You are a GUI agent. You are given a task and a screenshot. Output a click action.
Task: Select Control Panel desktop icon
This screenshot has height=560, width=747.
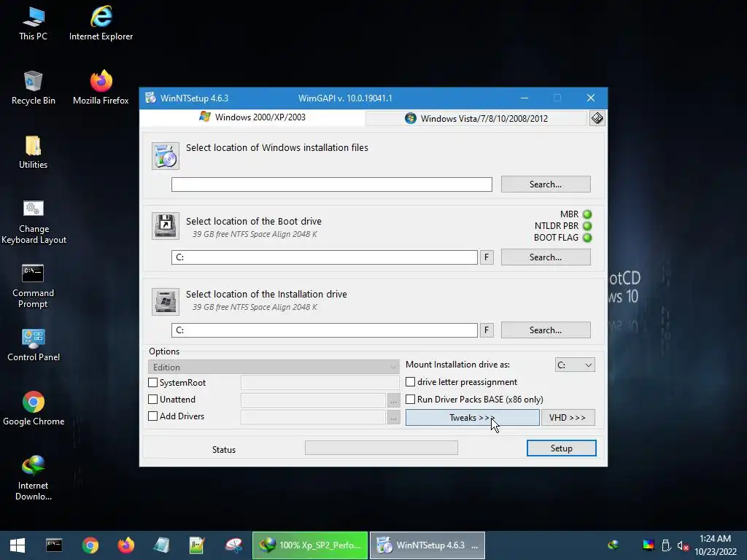click(34, 345)
